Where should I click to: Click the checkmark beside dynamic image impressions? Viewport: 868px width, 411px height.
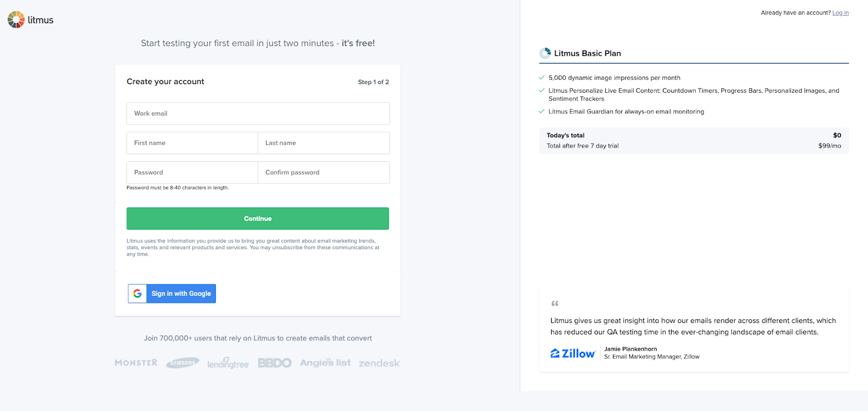[541, 77]
